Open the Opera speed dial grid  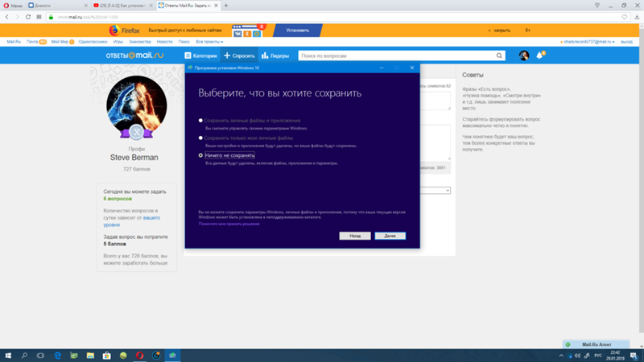point(39,17)
